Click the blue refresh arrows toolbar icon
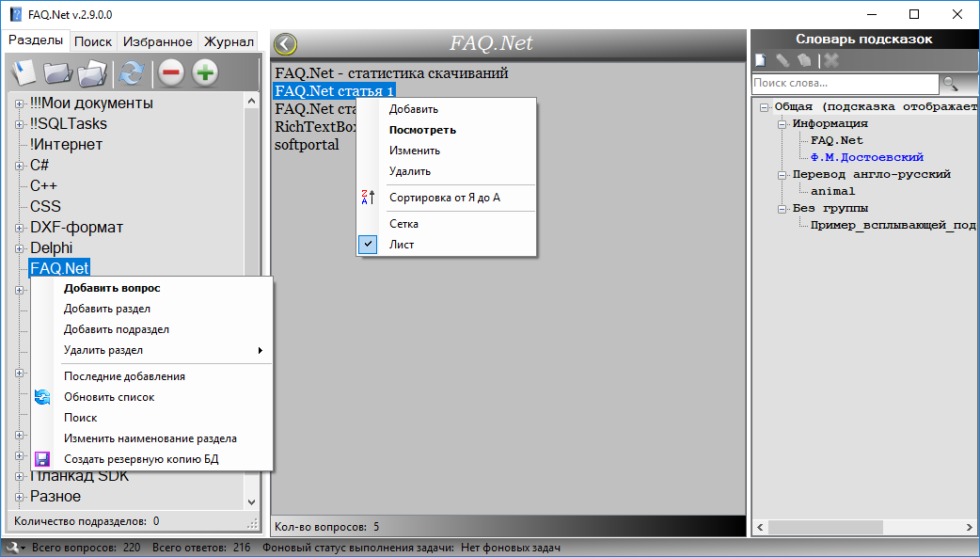980x557 pixels. 132,72
